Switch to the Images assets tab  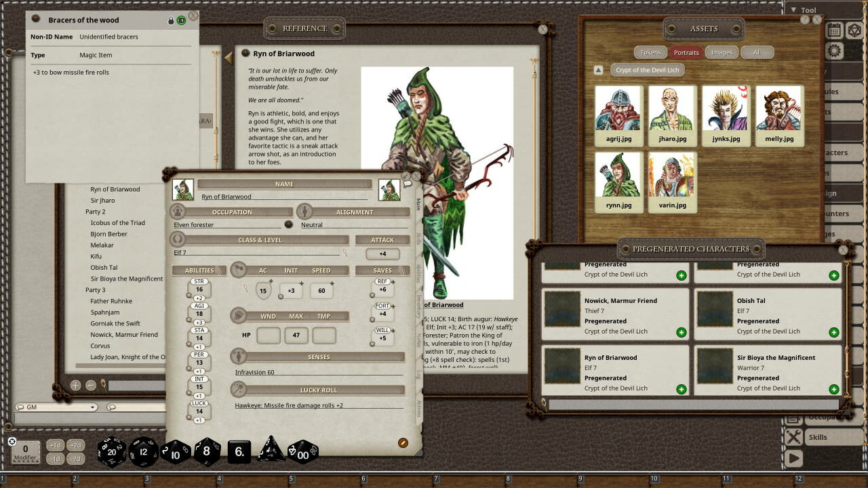pos(722,52)
